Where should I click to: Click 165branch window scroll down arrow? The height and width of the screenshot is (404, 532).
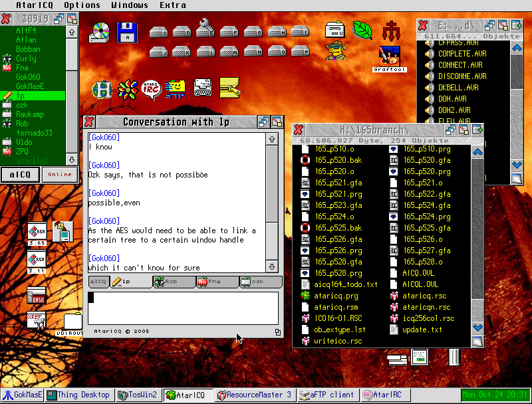pyautogui.click(x=477, y=328)
